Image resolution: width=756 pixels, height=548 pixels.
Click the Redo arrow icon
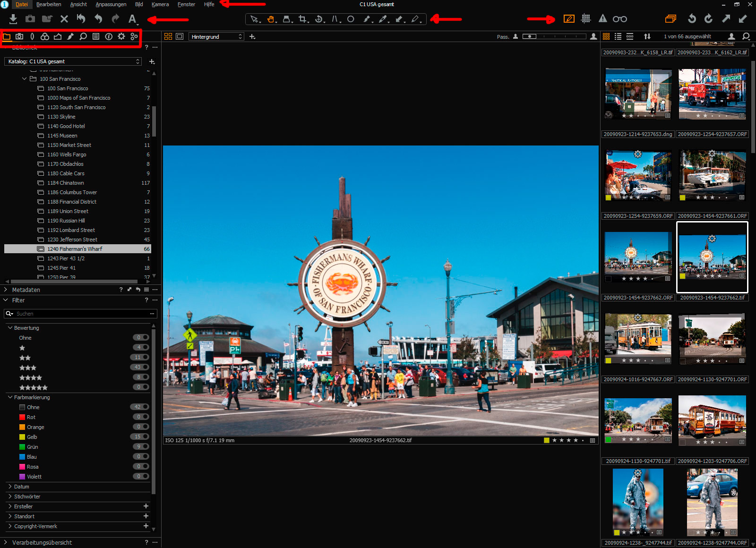[x=115, y=19]
